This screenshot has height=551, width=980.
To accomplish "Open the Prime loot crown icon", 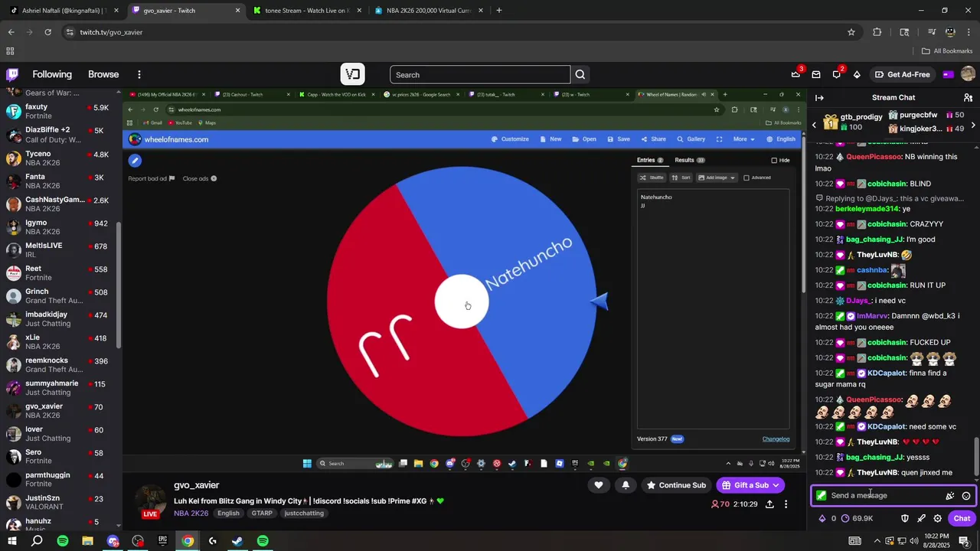I will (x=795, y=74).
